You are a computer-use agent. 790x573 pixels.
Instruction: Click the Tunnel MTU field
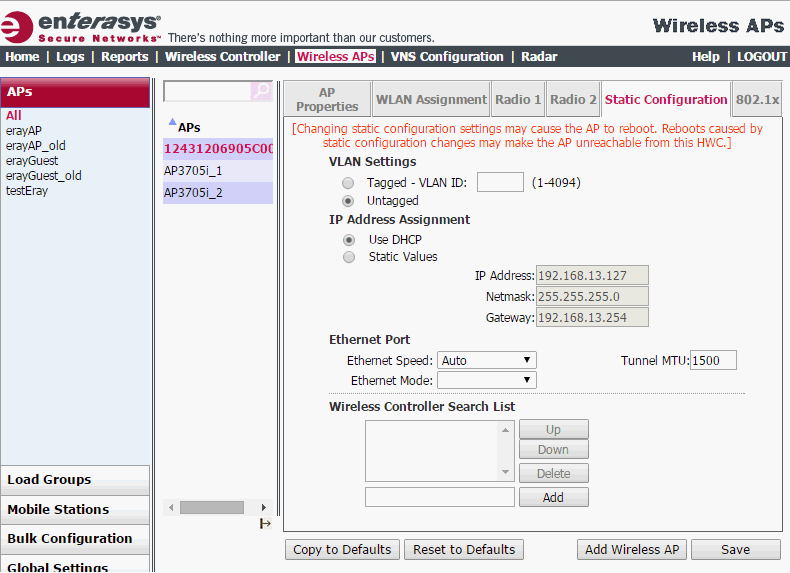pyautogui.click(x=713, y=360)
